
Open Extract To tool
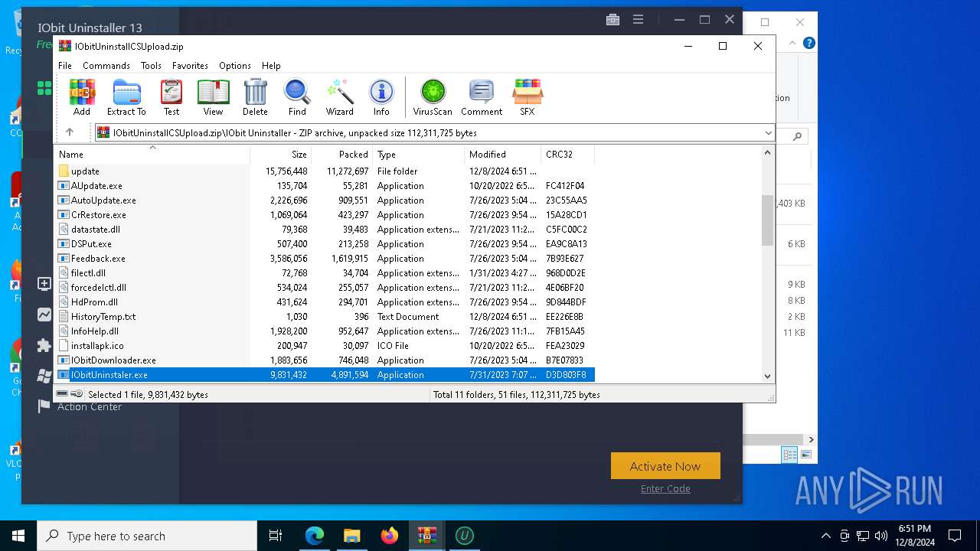click(x=126, y=97)
